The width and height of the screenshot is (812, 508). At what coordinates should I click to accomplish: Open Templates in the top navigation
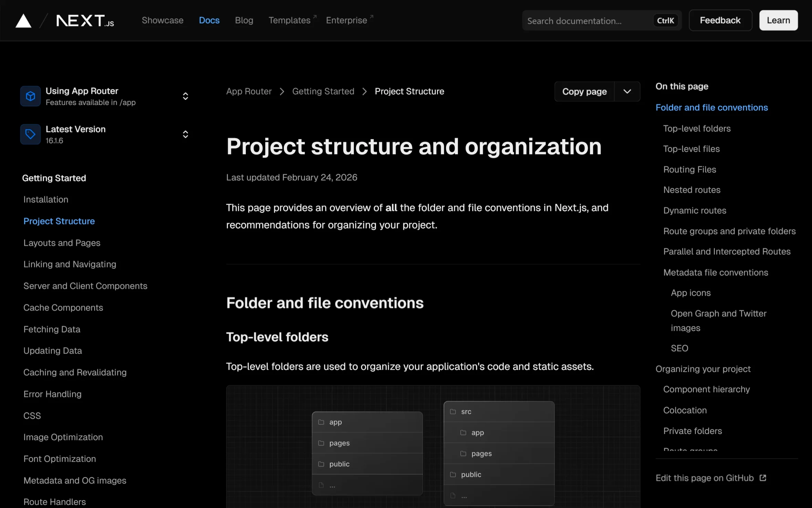pos(289,20)
